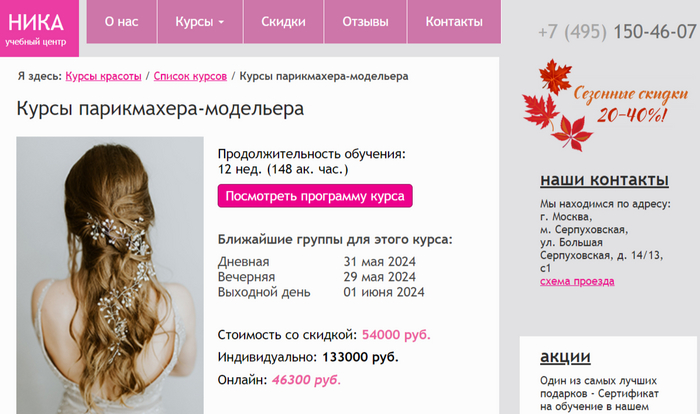This screenshot has width=700, height=414.
Task: Navigate to Контакты in the top menu
Action: (x=454, y=21)
